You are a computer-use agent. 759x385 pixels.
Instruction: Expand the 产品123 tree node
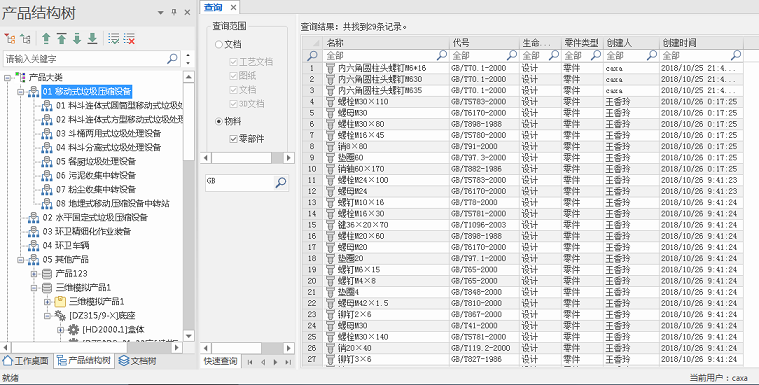34,274
